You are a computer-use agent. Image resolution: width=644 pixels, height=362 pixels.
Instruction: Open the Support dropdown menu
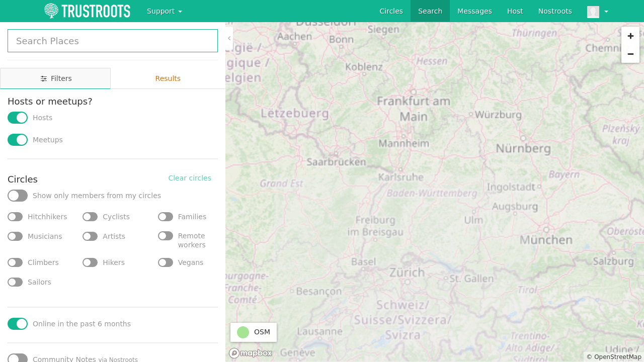point(165,11)
